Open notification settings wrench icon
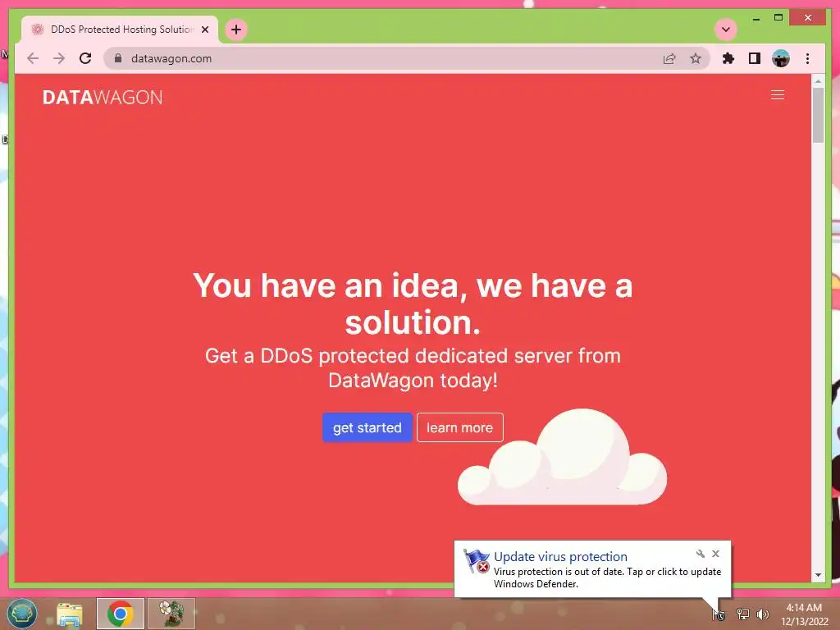The height and width of the screenshot is (630, 840). 701,554
